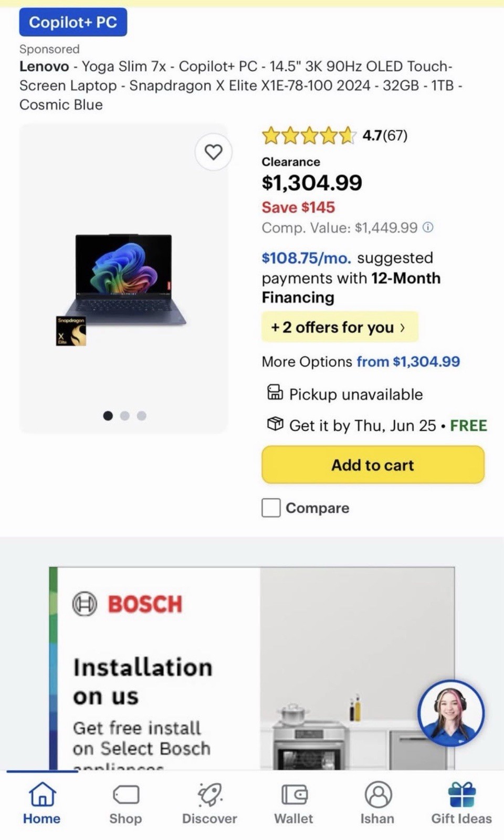Save laptop with the heart icon
Viewport: 504px width, 840px height.
213,152
